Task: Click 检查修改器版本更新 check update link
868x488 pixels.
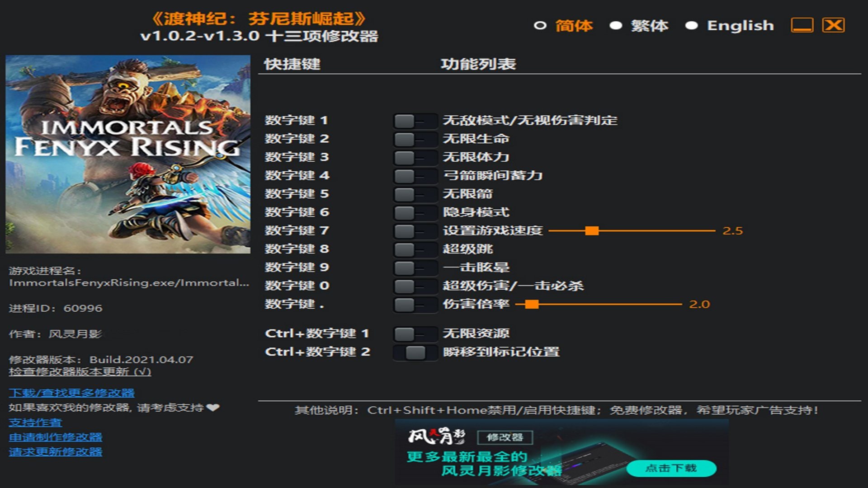Action: tap(80, 372)
